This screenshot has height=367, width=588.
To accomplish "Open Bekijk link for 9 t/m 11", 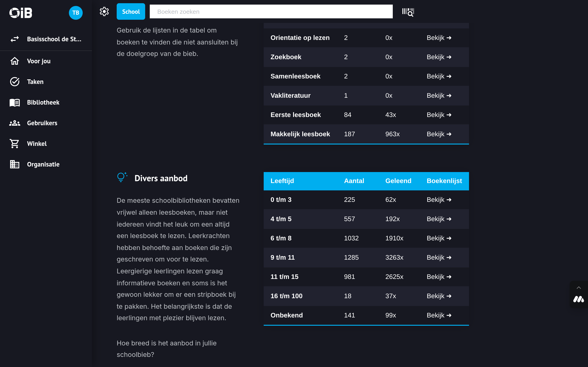I will click(439, 258).
